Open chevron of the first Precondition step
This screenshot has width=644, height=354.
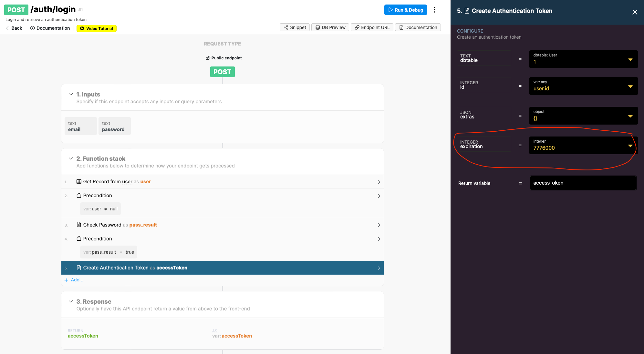pyautogui.click(x=379, y=196)
